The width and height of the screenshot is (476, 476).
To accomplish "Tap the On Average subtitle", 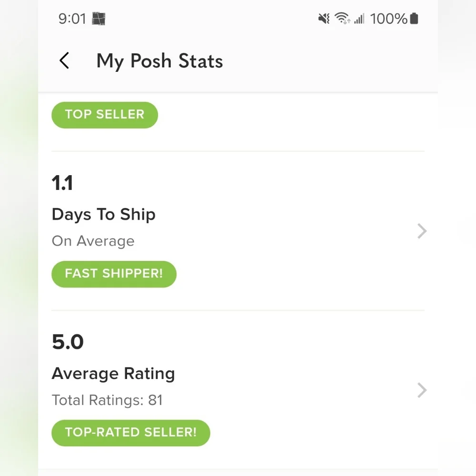I will [93, 241].
